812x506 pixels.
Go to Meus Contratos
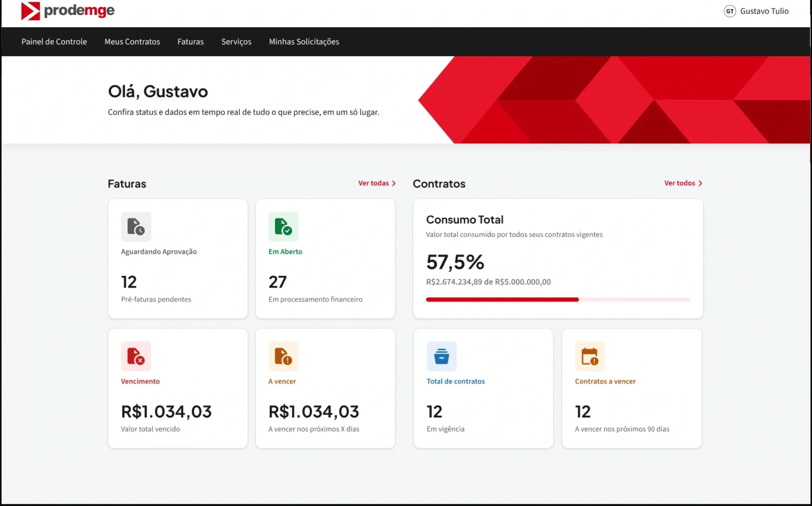132,41
